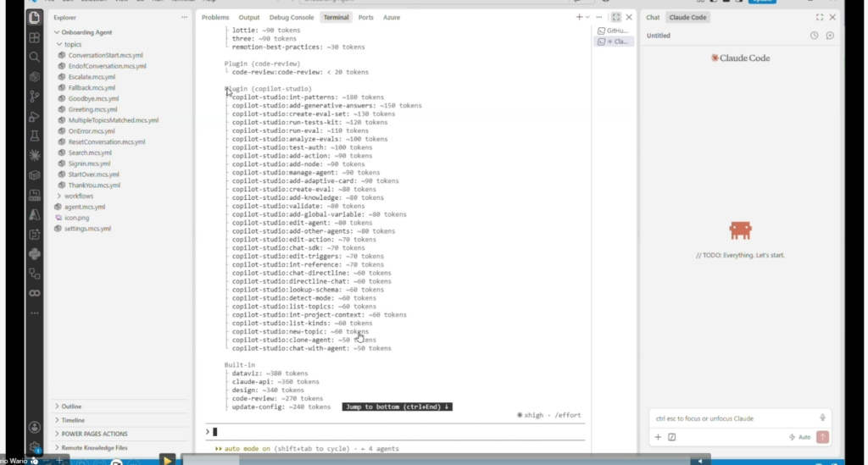Toggle Auto mode in Claude input
This screenshot has width=868, height=465.
point(800,437)
